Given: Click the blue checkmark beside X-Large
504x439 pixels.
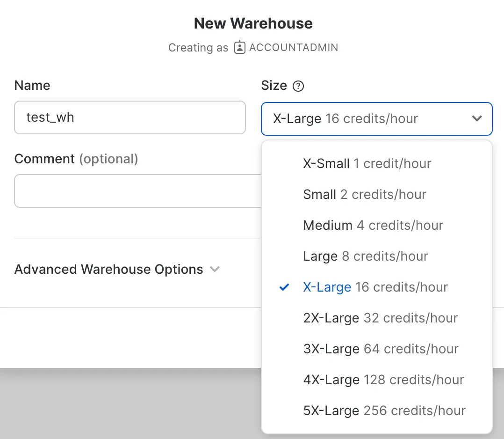Looking at the screenshot, I should tap(284, 287).
